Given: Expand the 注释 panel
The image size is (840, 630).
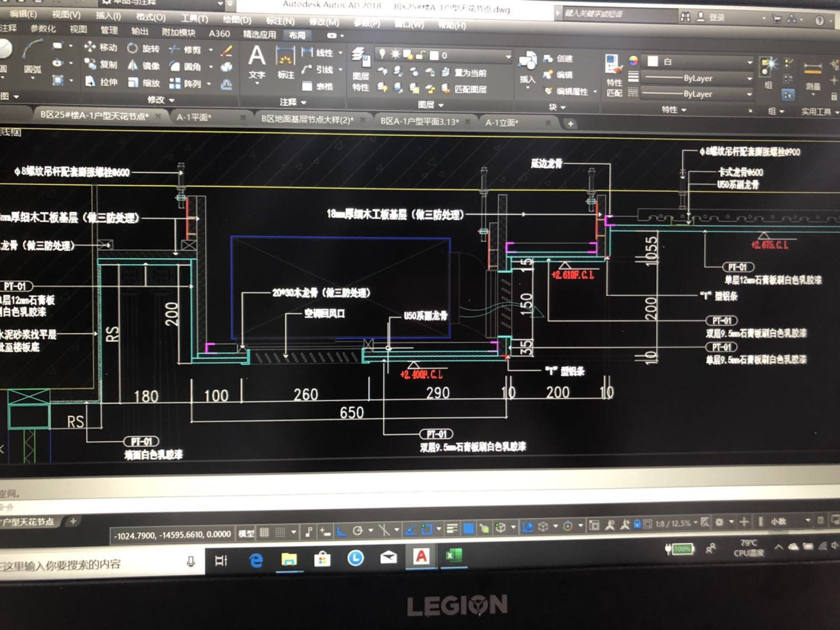Looking at the screenshot, I should pyautogui.click(x=292, y=102).
